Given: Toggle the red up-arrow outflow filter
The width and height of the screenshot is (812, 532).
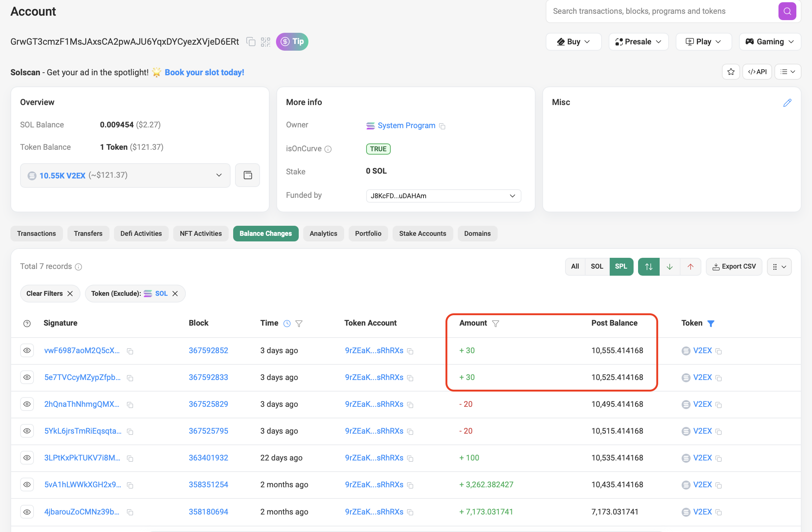Looking at the screenshot, I should click(x=690, y=266).
